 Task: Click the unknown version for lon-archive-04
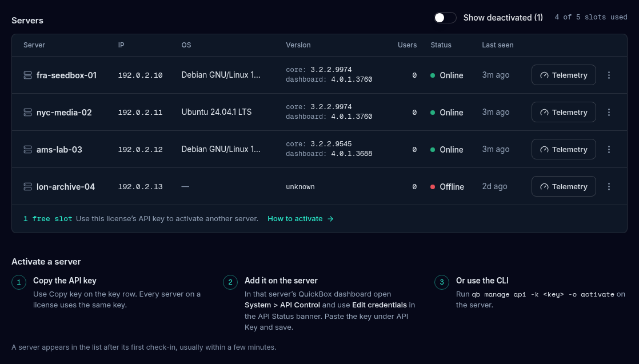coord(300,187)
